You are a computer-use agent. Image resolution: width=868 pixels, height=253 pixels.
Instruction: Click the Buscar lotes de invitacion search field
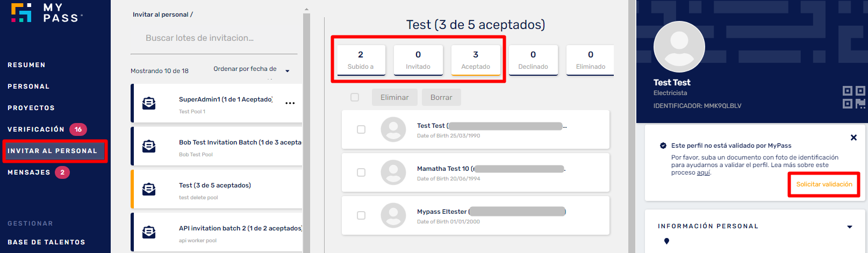pyautogui.click(x=214, y=38)
